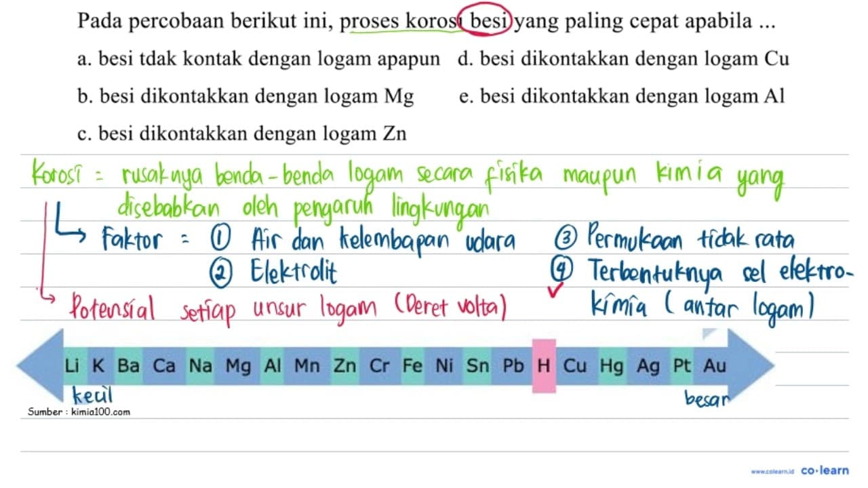
Task: Click the Al element cell in series
Action: [x=273, y=366]
